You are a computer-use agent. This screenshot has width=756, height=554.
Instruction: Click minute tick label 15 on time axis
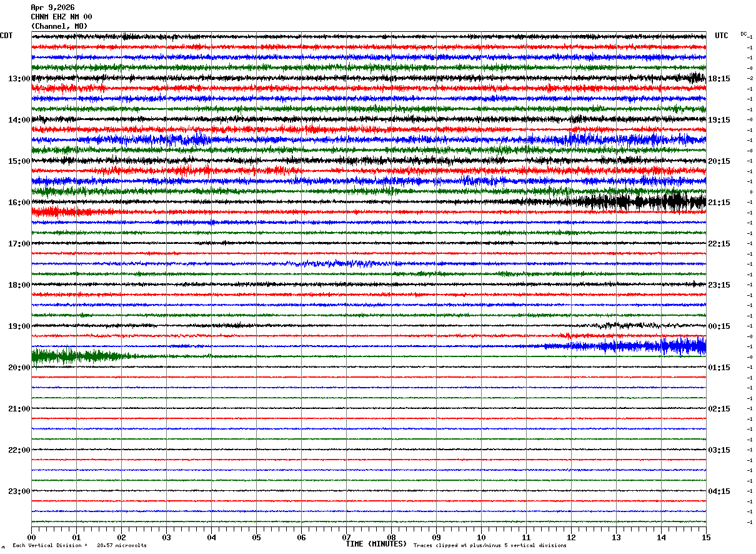point(706,537)
